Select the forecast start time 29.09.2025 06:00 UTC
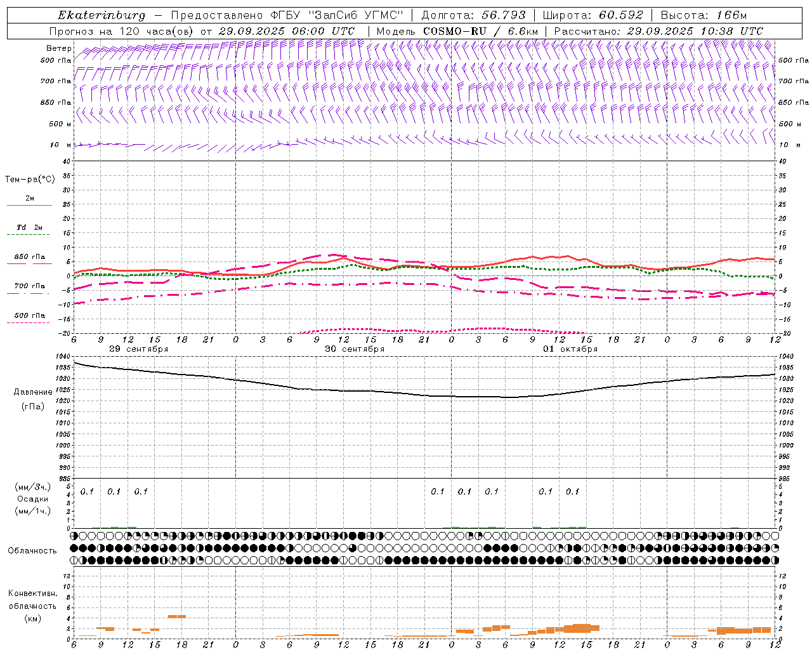Screen dimensions: 812x650 click(287, 31)
